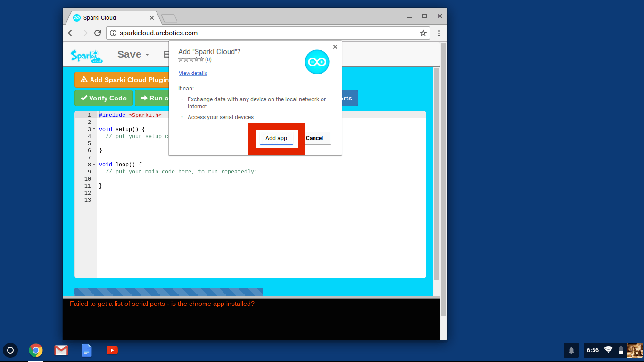
Task: Click the Wi-Fi status icon
Action: tap(608, 350)
